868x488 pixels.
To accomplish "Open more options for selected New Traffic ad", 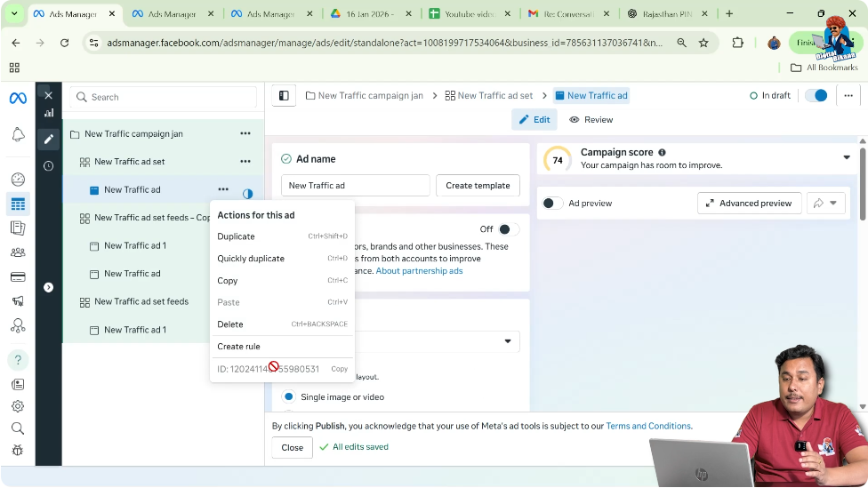I will pos(223,189).
